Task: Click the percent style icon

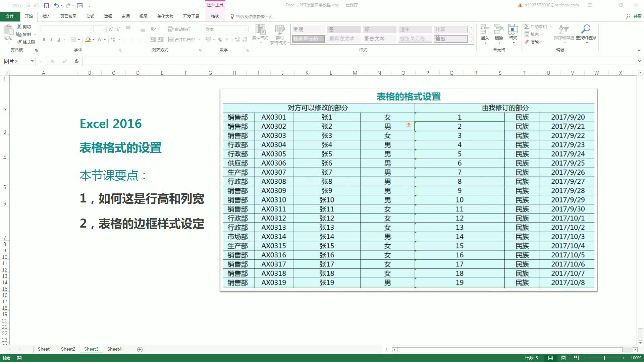Action: coord(220,40)
